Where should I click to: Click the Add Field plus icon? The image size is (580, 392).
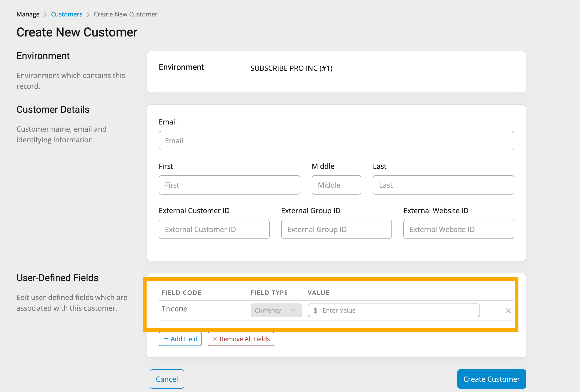[166, 339]
